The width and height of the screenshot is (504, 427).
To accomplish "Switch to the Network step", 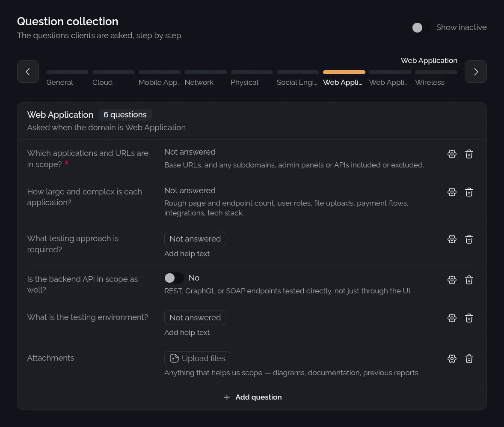I will pyautogui.click(x=206, y=78).
